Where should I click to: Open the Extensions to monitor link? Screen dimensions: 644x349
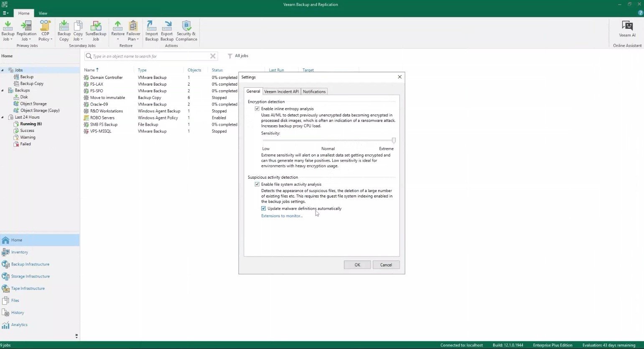coord(282,216)
